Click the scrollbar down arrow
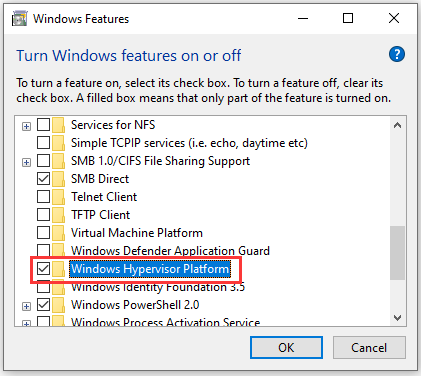421x376 pixels. [397, 318]
